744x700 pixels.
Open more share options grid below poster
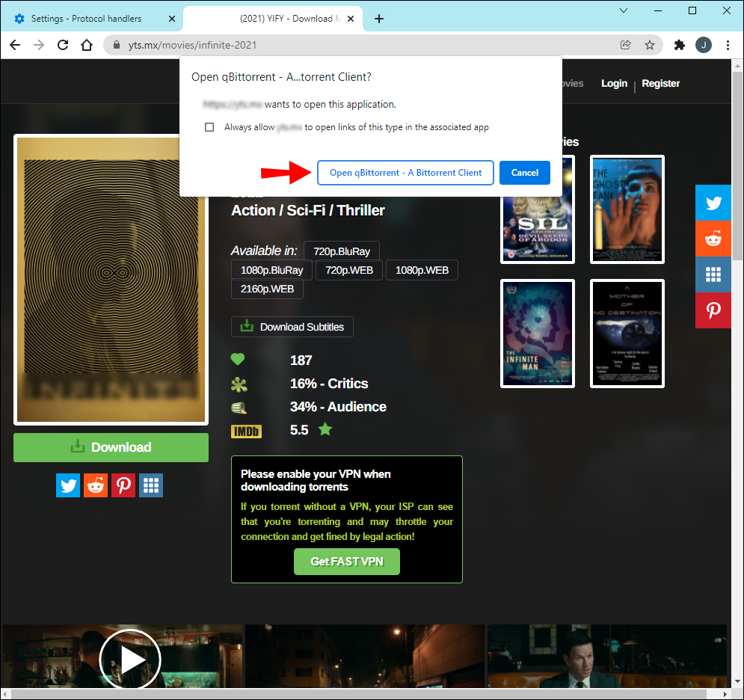[151, 485]
